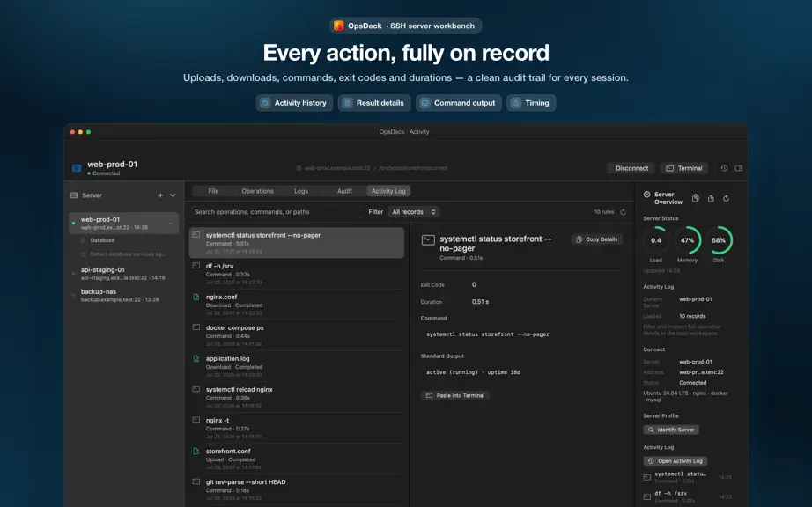Screen dimensions: 812x507
Task: Collapse the web-prod-01 server chevron
Action: click(171, 223)
